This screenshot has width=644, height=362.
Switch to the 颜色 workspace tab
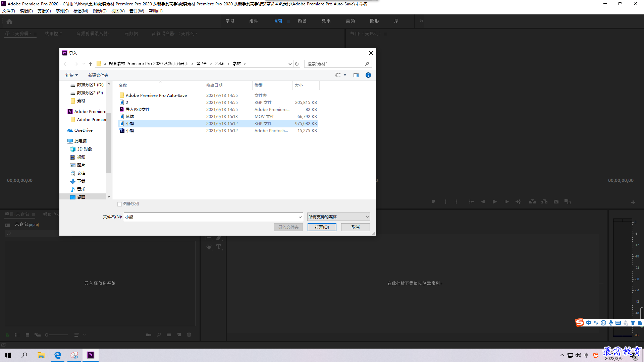coord(302,21)
